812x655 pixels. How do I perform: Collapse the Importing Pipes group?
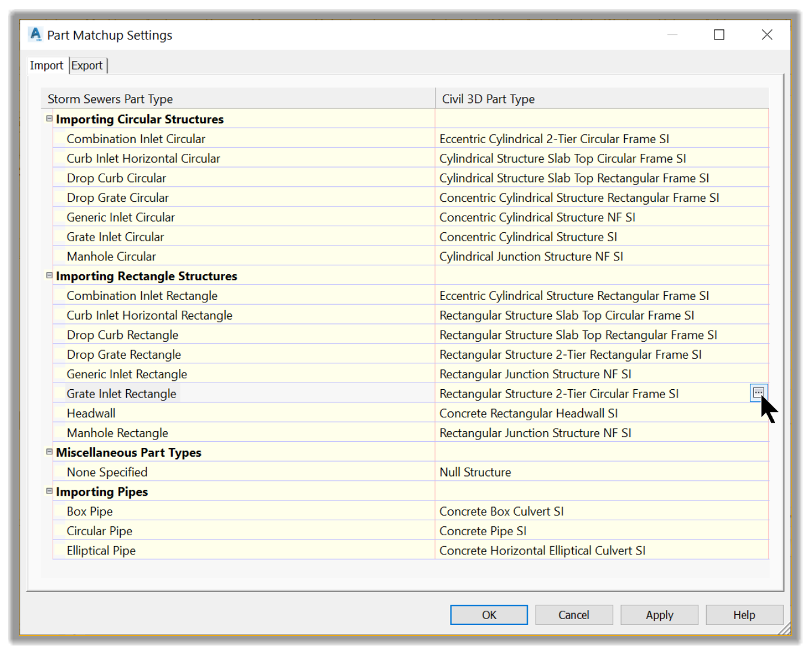coord(50,491)
